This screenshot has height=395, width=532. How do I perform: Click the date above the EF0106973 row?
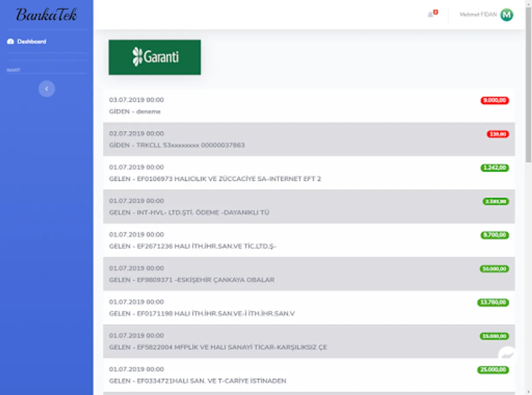136,167
